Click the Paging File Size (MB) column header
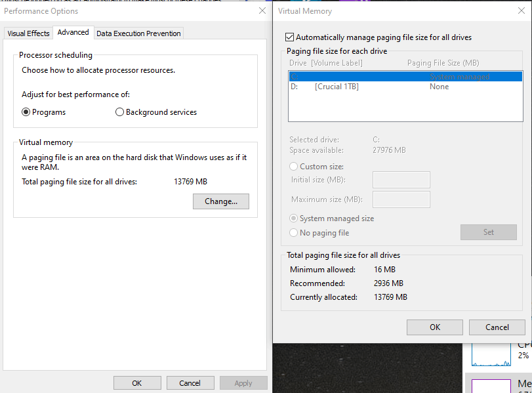The width and height of the screenshot is (532, 393). pyautogui.click(x=443, y=63)
